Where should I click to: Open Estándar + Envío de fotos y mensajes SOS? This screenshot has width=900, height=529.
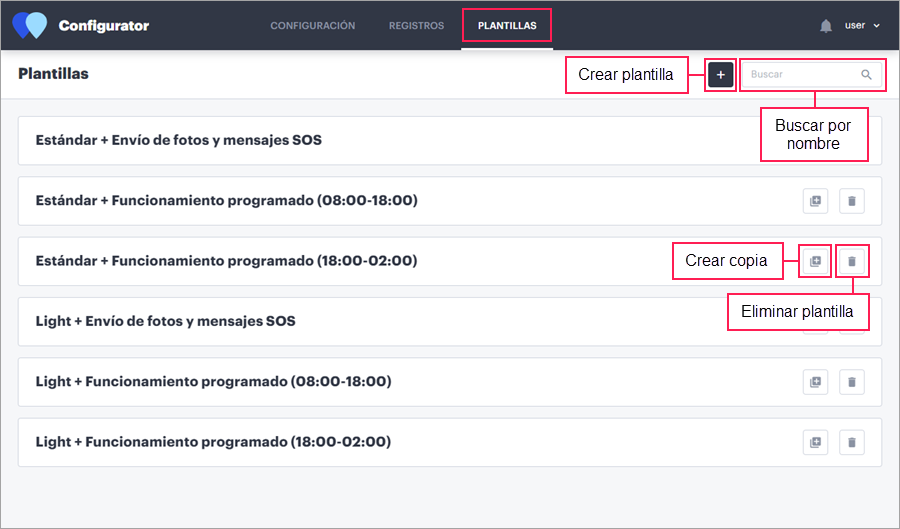click(x=450, y=141)
